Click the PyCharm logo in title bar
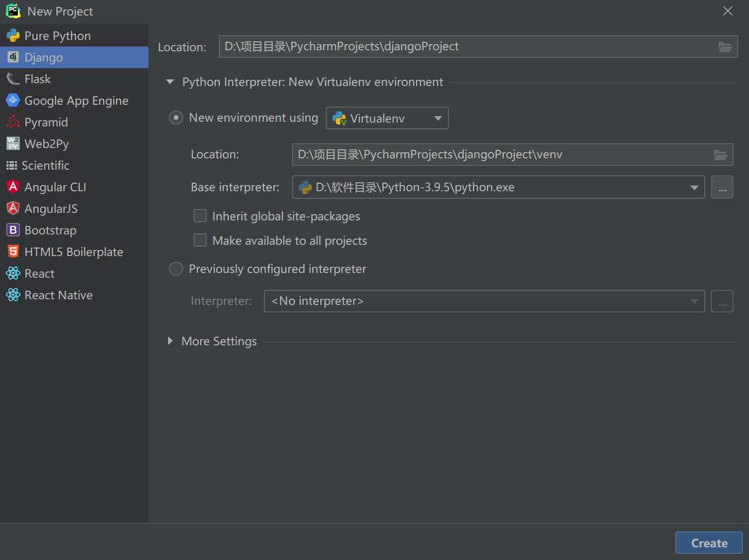 [x=13, y=11]
